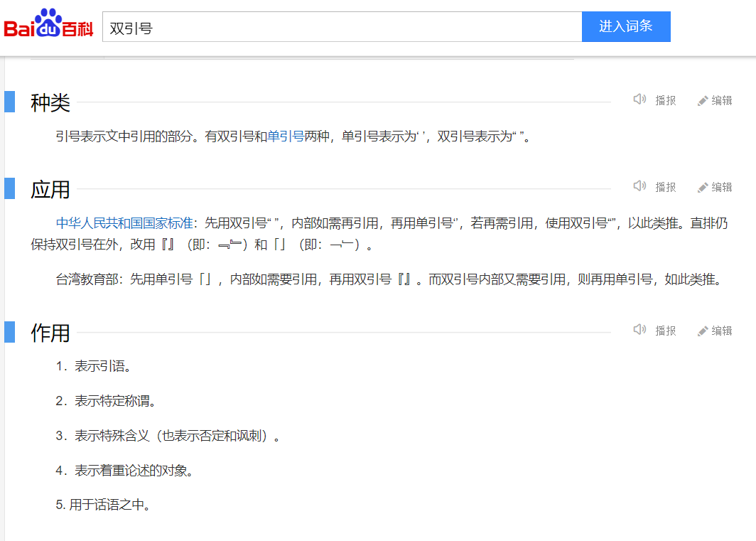Play audio via the 应用 section speaker icon

tap(639, 186)
